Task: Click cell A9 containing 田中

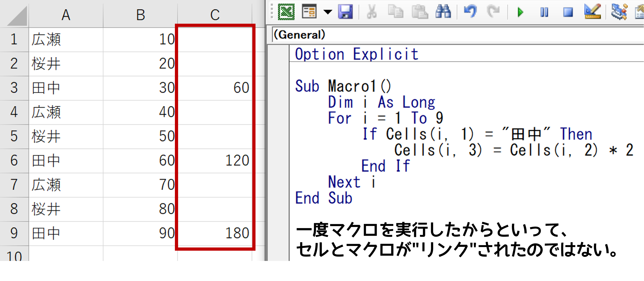Action: (66, 233)
